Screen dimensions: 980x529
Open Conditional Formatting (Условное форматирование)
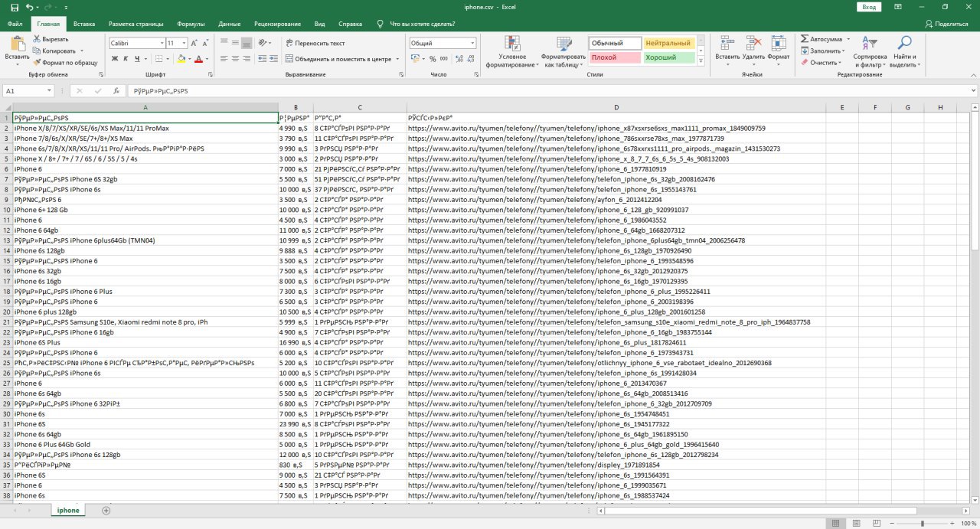(512, 52)
